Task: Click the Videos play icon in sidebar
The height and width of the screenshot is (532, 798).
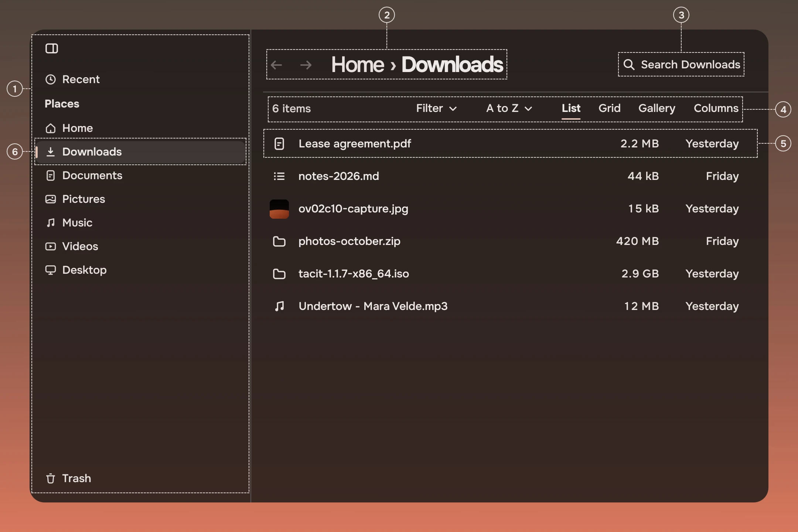Action: tap(51, 246)
